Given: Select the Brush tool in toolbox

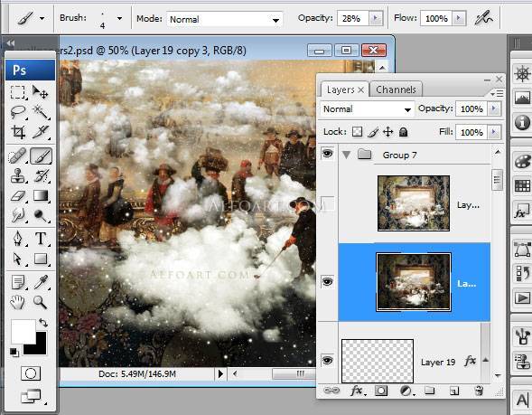Looking at the screenshot, I should tap(41, 156).
